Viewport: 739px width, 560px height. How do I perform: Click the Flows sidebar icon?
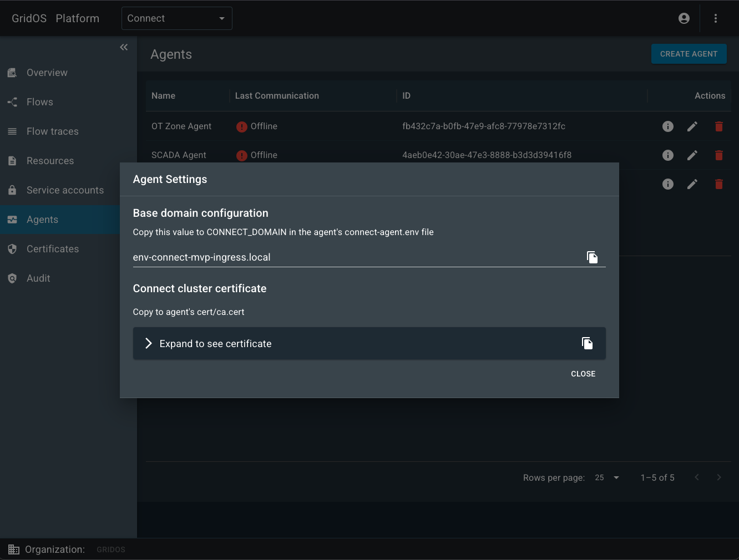click(x=12, y=102)
